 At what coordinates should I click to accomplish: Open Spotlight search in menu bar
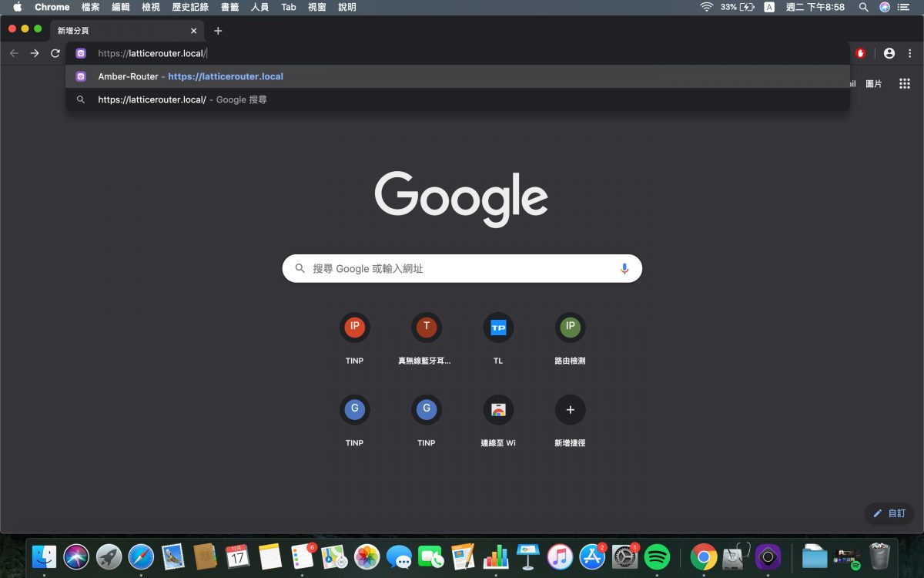[x=864, y=7]
